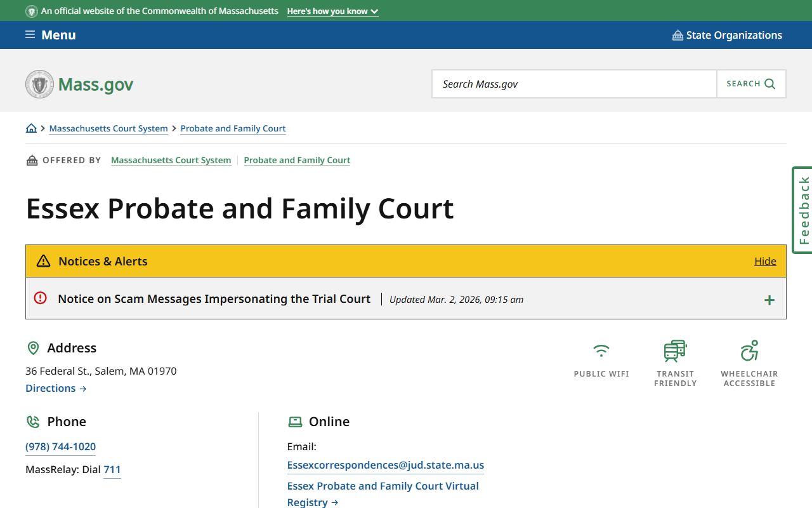Expand the scam messages notice with plus icon
812x508 pixels.
coord(769,300)
